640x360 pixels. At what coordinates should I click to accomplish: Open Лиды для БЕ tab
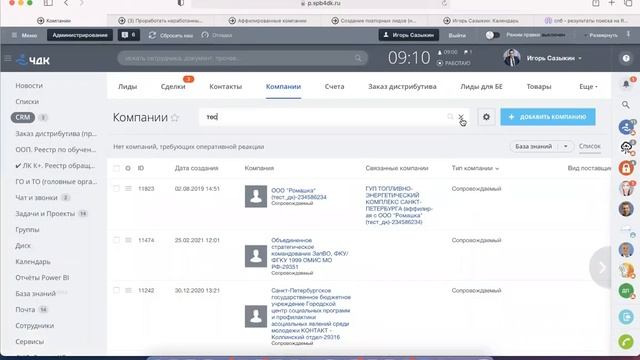(x=481, y=87)
